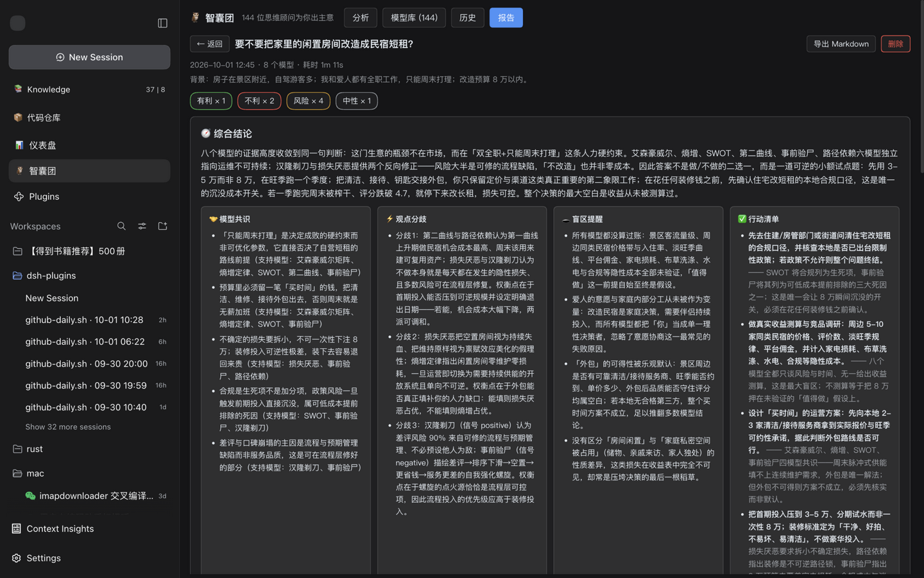
Task: Click the 不利 × 2 tag
Action: (x=259, y=101)
